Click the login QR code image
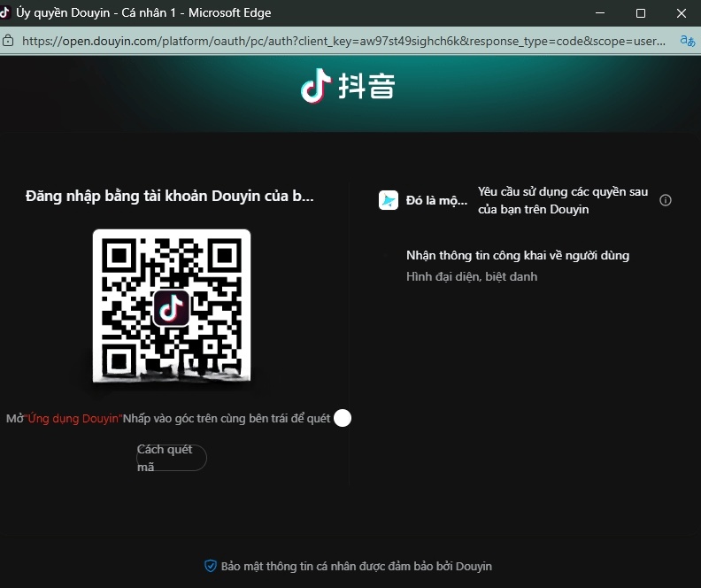This screenshot has height=588, width=701. (x=172, y=306)
